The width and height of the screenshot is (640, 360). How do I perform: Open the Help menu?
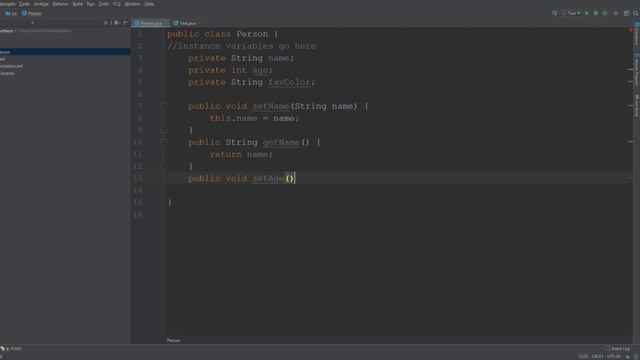pos(149,4)
